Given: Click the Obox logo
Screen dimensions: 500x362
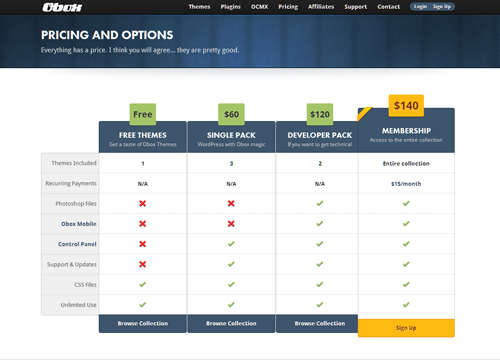Looking at the screenshot, I should (62, 7).
